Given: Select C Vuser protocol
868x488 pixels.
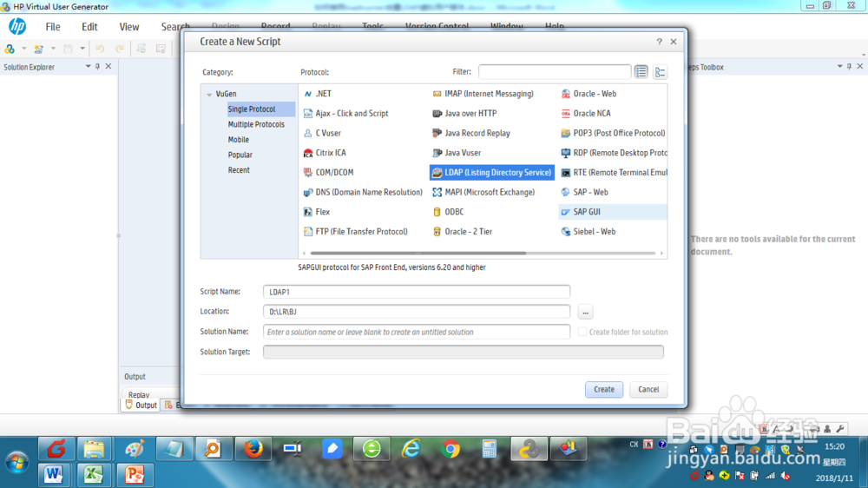Looking at the screenshot, I should click(322, 133).
